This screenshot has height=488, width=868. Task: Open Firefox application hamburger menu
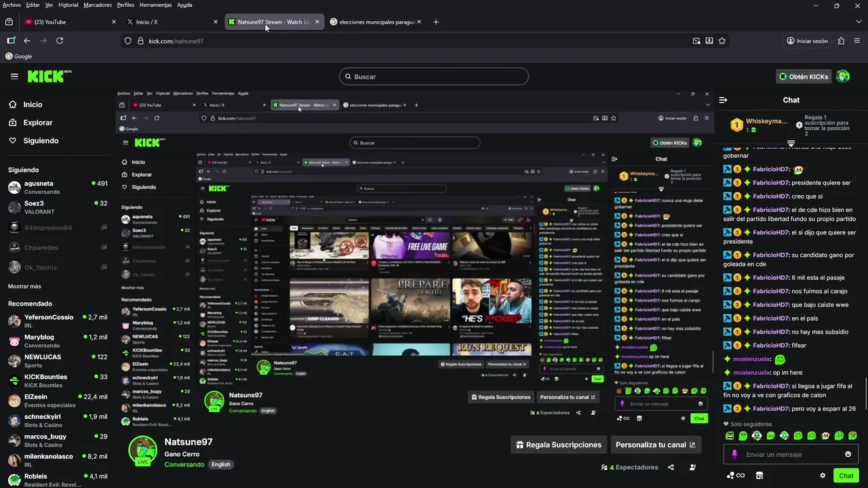[x=857, y=41]
